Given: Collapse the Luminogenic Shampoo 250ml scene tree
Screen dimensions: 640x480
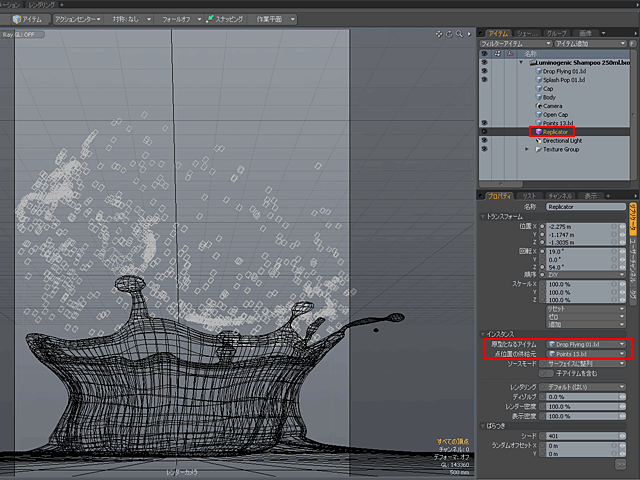Looking at the screenshot, I should (521, 63).
